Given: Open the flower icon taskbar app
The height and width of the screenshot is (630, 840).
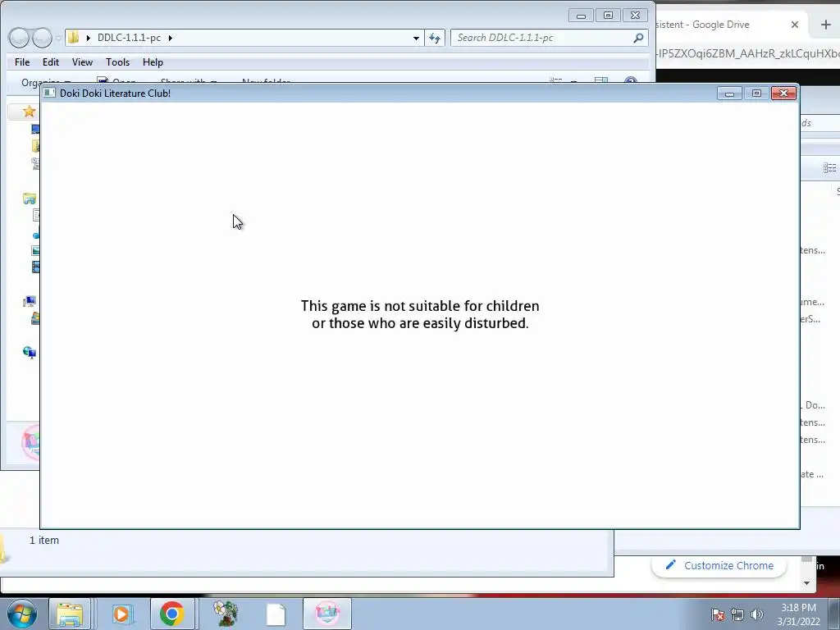Looking at the screenshot, I should pos(225,614).
